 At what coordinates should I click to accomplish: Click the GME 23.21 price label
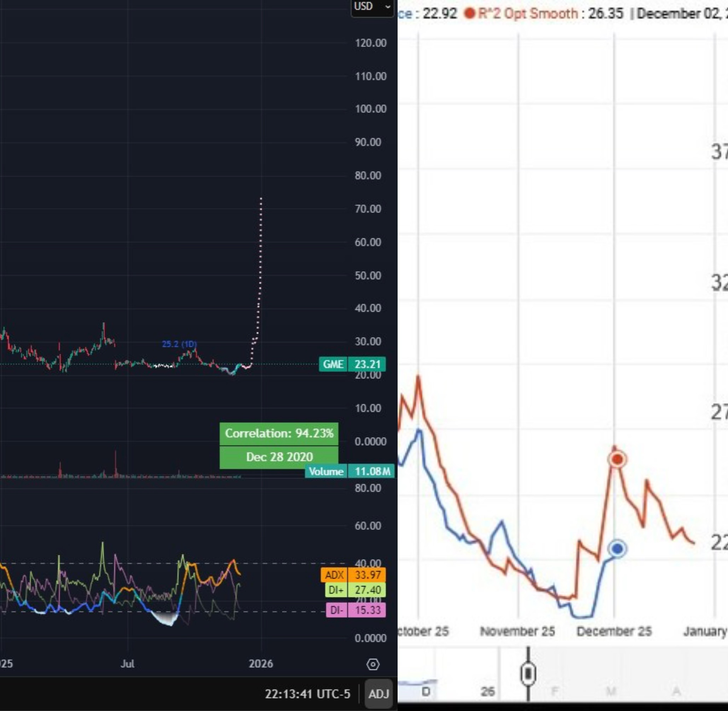click(x=352, y=364)
